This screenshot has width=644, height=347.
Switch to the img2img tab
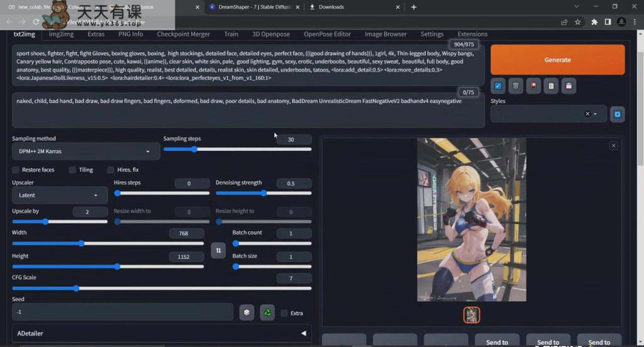click(x=61, y=34)
